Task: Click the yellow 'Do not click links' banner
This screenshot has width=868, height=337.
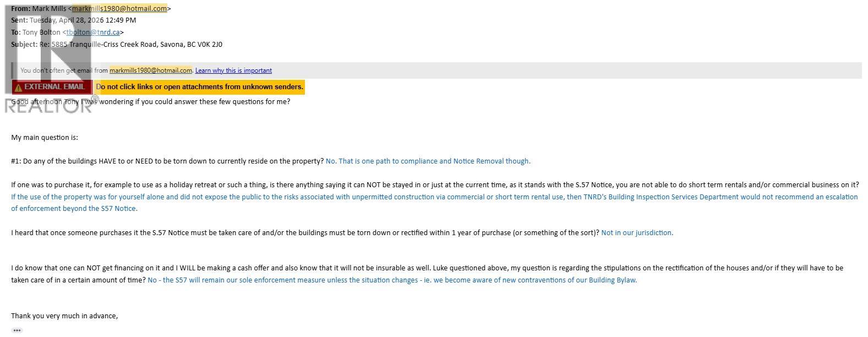Action: coord(199,87)
